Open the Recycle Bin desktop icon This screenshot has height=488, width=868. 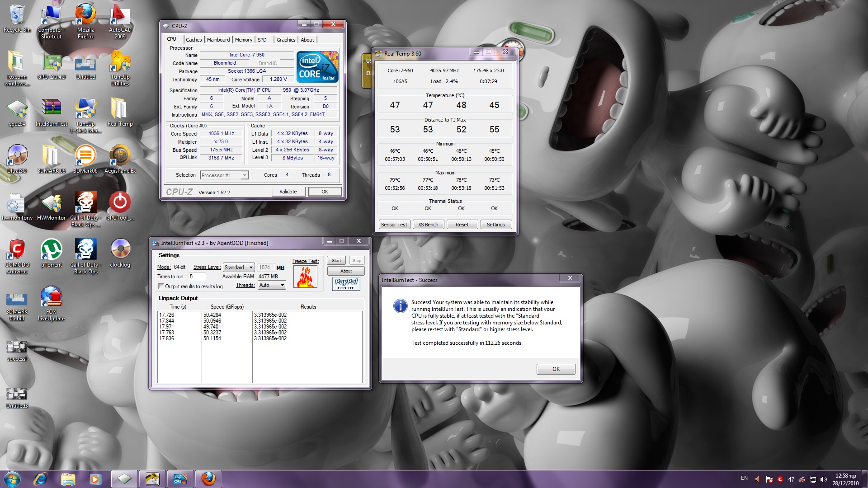[x=17, y=18]
